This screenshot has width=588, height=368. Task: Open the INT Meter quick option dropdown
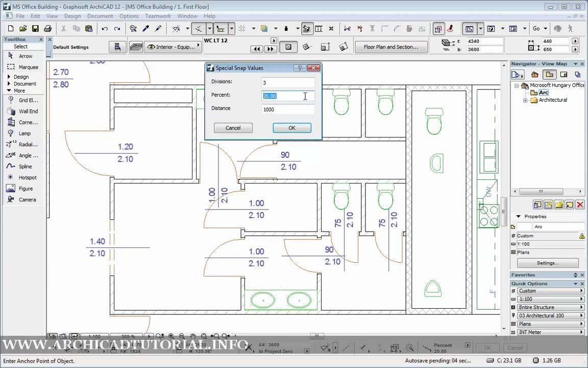[x=551, y=332]
